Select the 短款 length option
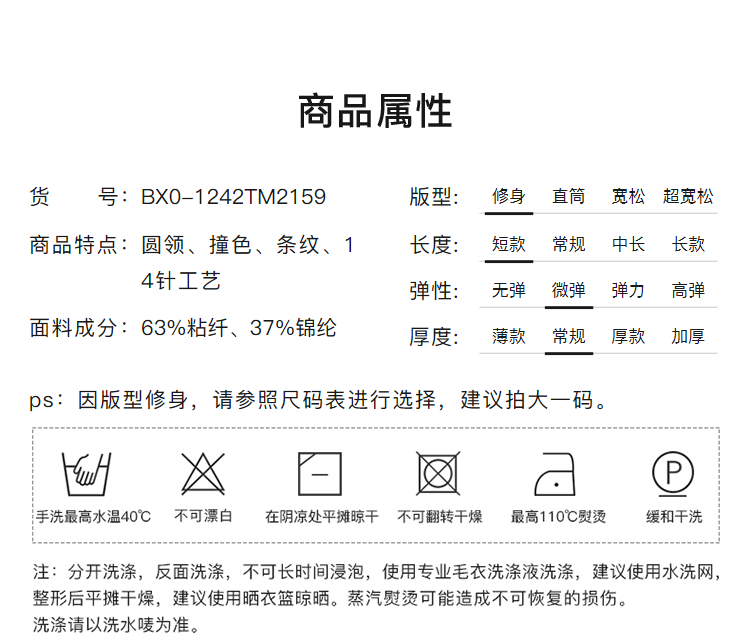Viewport: 750px width, 644px height. [509, 244]
